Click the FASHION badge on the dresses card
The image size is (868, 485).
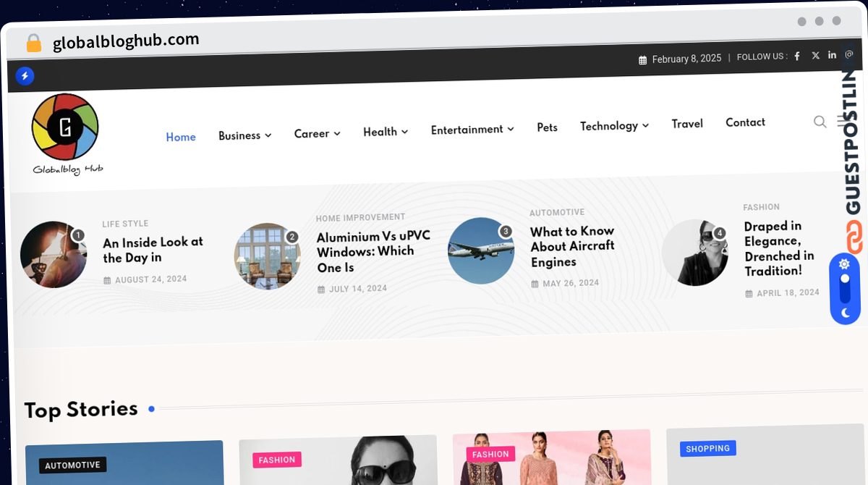(490, 455)
